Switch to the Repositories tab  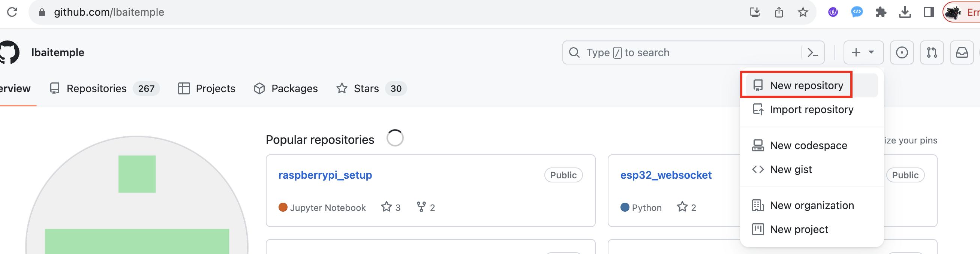(96, 88)
